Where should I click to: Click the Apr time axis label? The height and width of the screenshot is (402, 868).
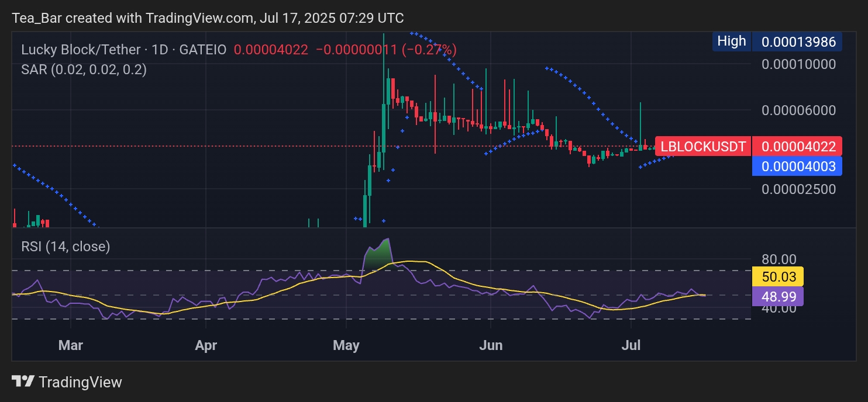206,345
